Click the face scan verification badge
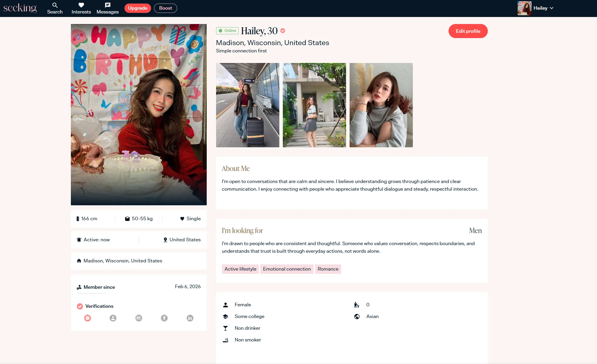The image size is (597, 364). (88, 318)
